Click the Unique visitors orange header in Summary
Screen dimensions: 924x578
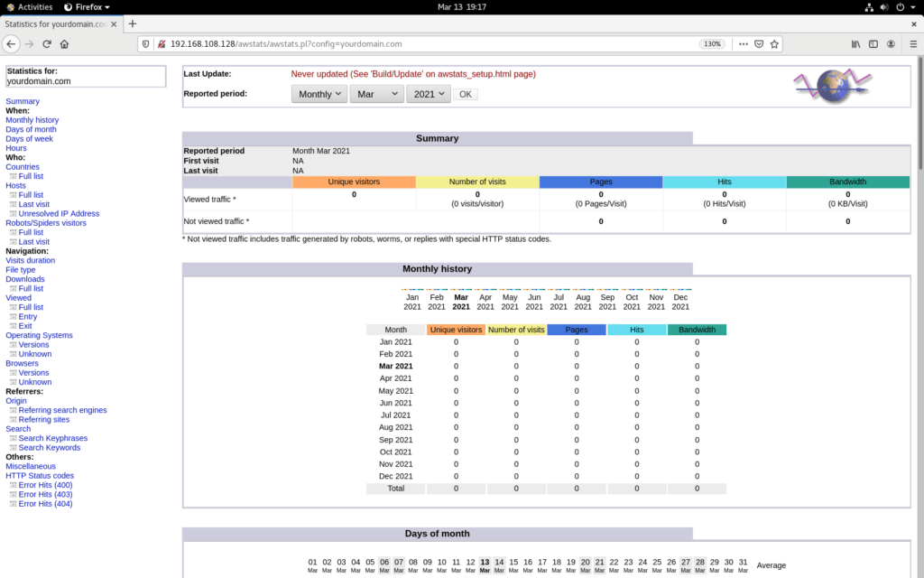click(x=354, y=182)
